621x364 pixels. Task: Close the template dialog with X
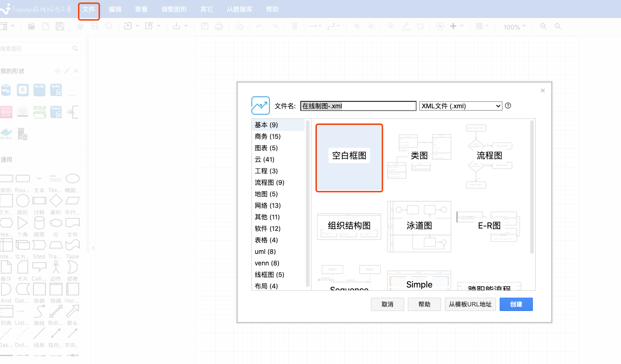click(x=543, y=91)
